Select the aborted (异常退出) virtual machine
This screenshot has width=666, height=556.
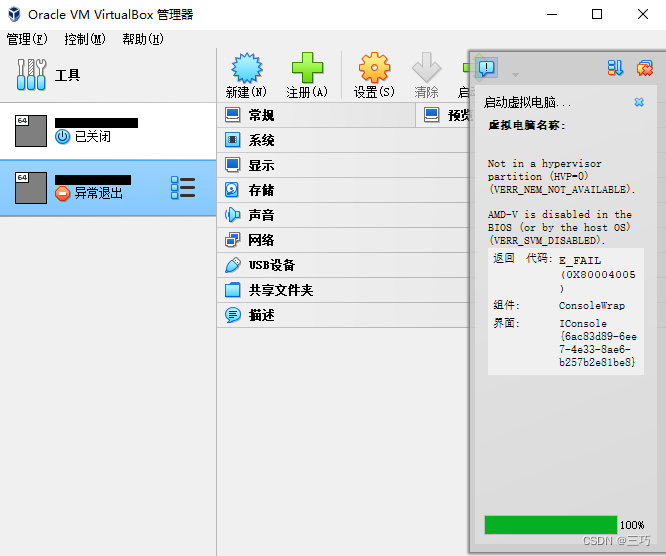[108, 188]
